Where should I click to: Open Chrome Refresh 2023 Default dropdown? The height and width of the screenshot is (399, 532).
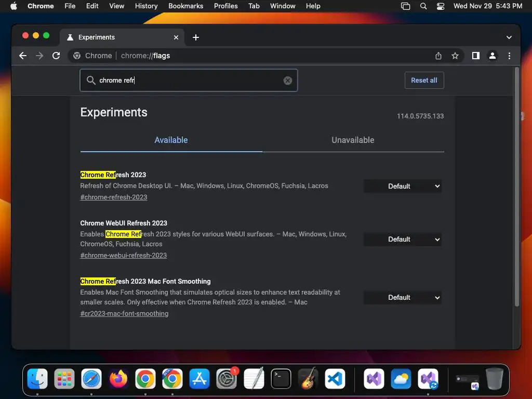[x=403, y=187]
